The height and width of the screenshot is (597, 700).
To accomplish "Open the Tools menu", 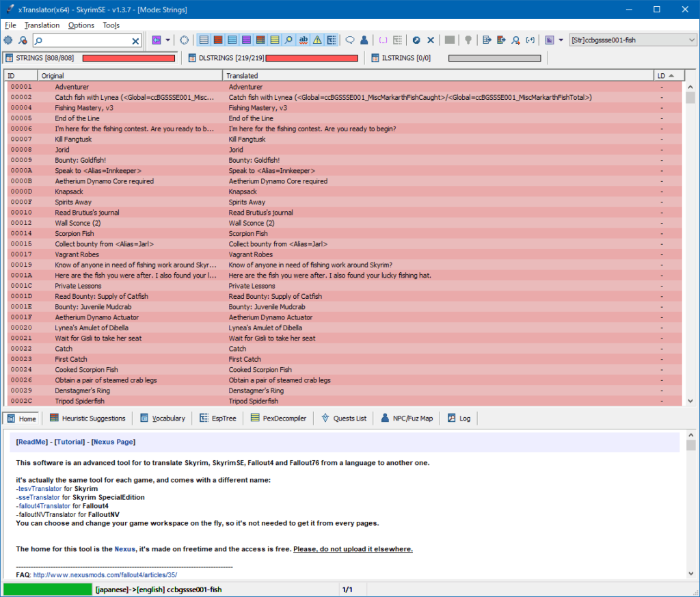I will point(111,25).
